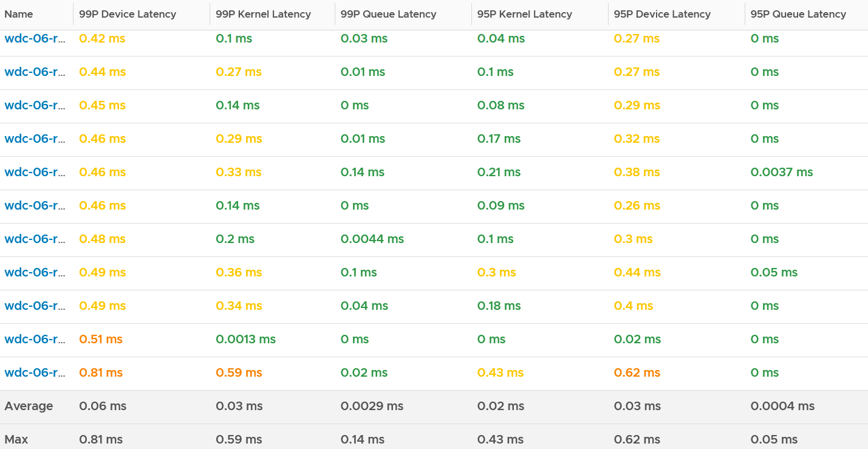Select the Max summary row label

tap(16, 439)
